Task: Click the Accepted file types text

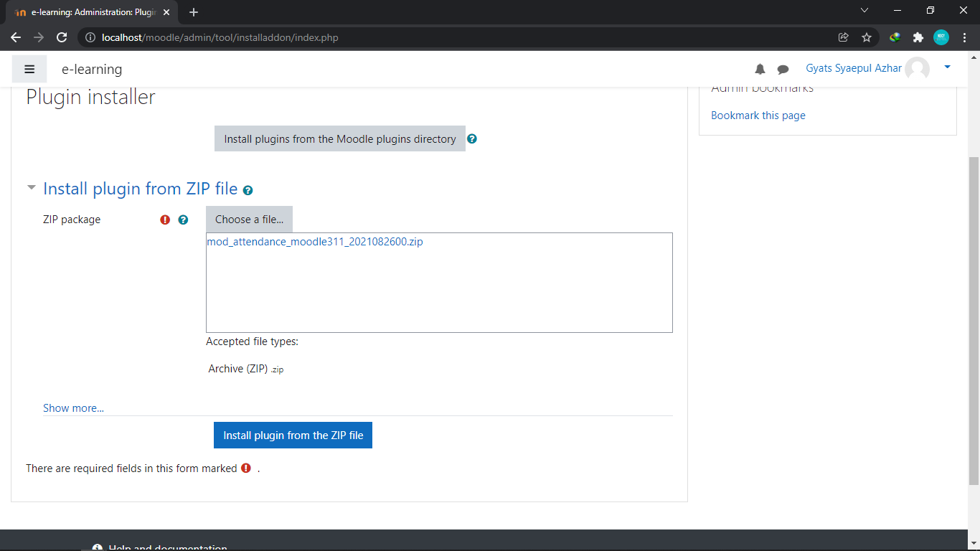Action: 252,342
